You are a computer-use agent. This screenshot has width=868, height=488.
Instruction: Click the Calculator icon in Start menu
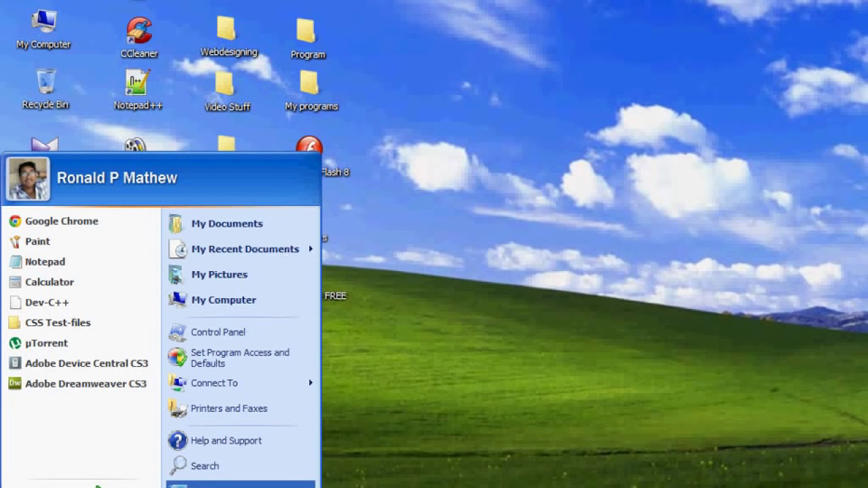pyautogui.click(x=15, y=282)
